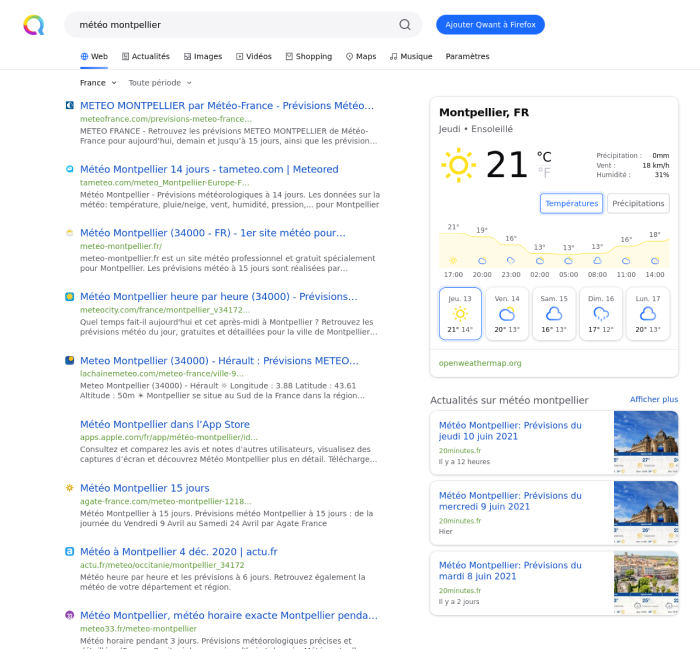Screen dimensions: 700x649
Task: Click the apps.apple.com green URL text
Action: [x=169, y=437]
